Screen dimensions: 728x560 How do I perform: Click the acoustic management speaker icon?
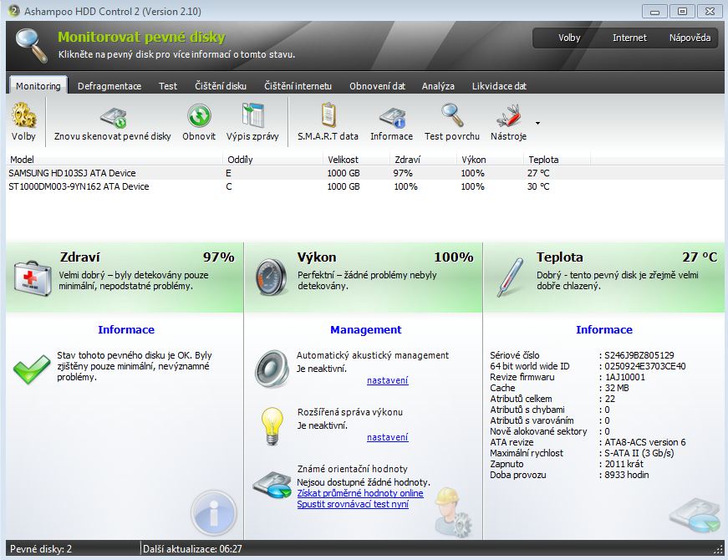[x=272, y=369]
